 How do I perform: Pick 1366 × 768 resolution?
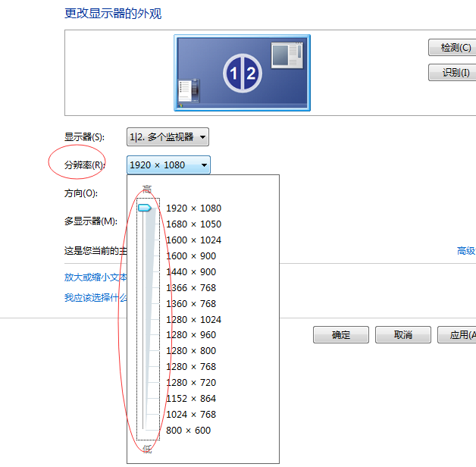click(190, 288)
